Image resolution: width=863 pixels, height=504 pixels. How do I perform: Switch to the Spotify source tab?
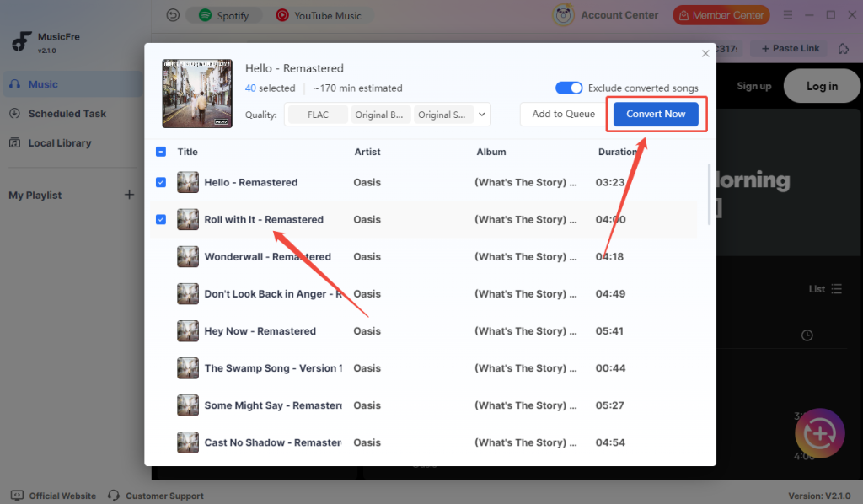click(224, 15)
